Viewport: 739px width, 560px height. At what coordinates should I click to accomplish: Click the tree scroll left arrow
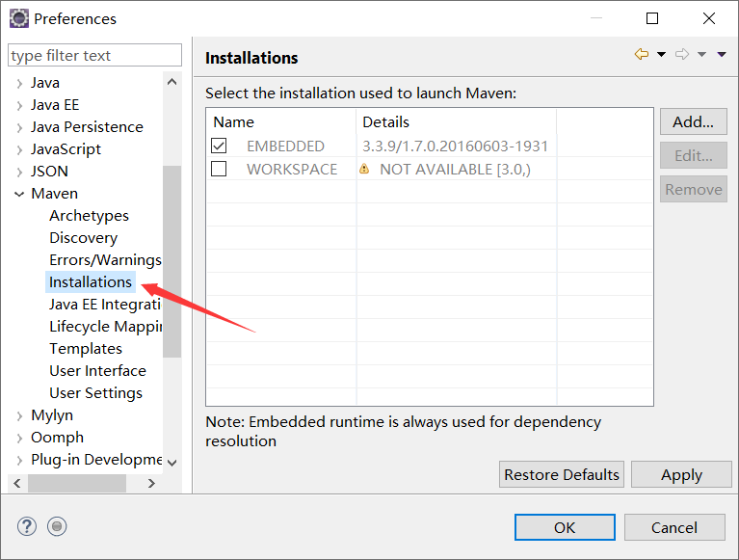(x=17, y=483)
